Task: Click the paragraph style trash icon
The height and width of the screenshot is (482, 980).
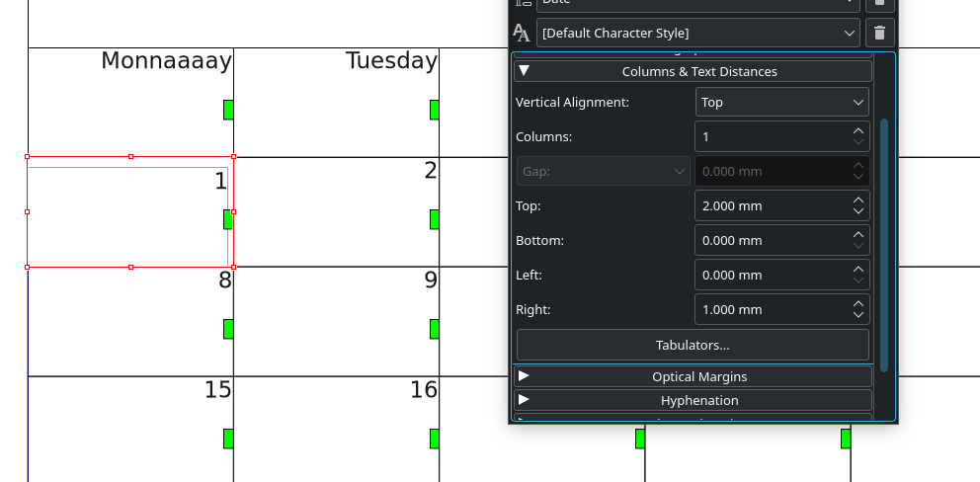Action: coord(879,3)
